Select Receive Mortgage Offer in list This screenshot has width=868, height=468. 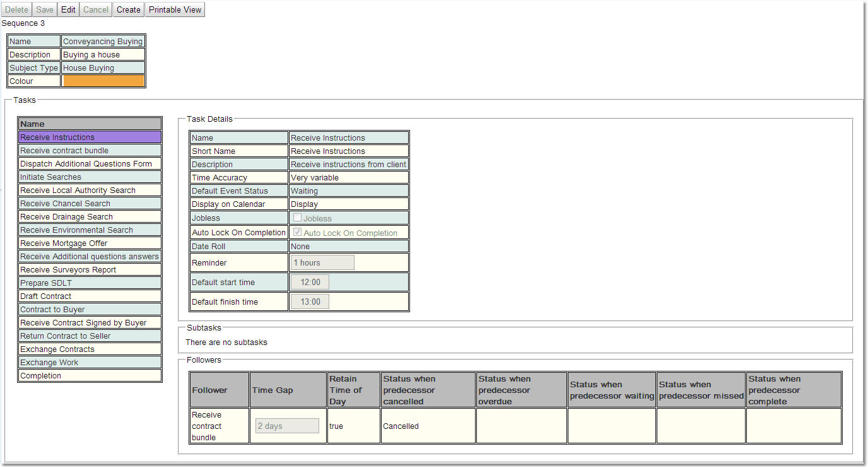click(90, 243)
